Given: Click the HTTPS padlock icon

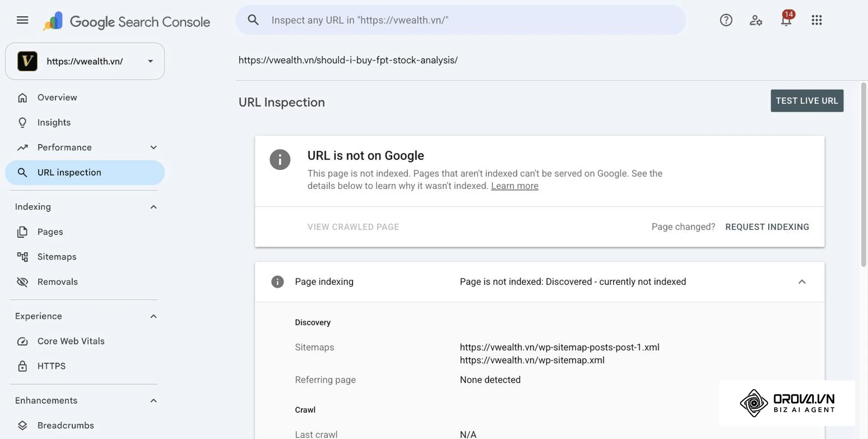Looking at the screenshot, I should (22, 366).
